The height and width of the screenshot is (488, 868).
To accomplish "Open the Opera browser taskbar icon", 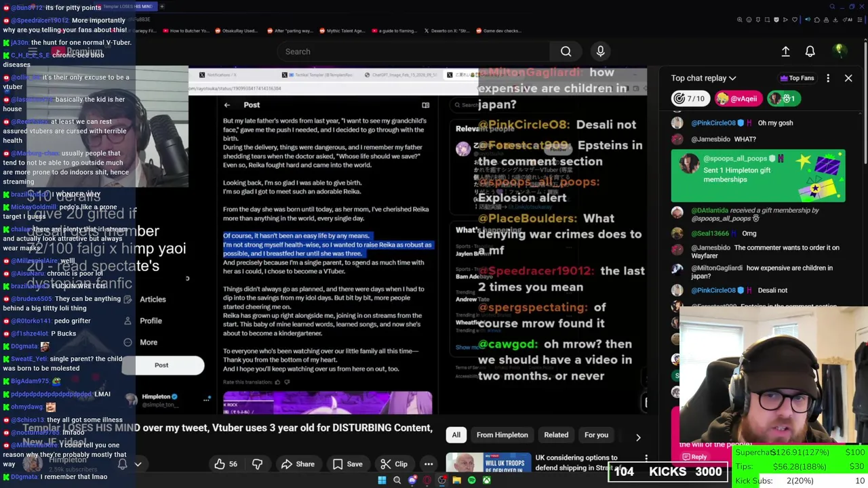I will (427, 481).
